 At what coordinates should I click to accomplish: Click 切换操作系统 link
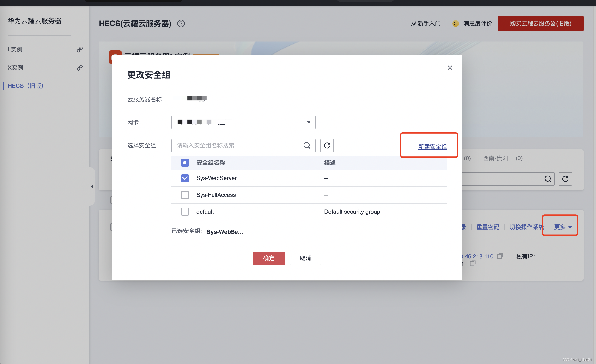527,227
